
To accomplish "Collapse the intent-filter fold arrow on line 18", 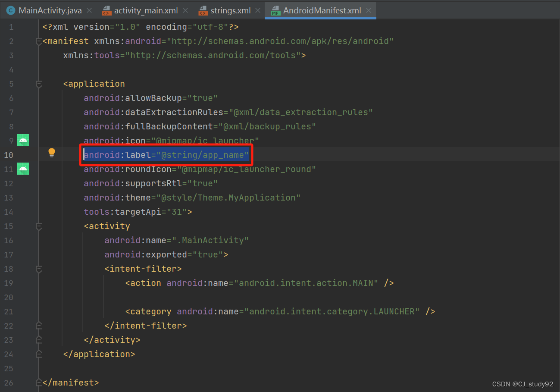I will 38,269.
